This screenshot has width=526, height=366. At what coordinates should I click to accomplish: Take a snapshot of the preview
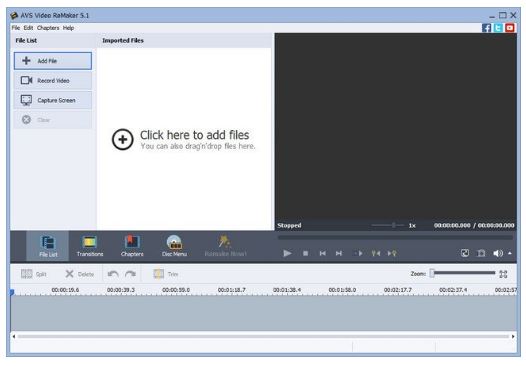tap(481, 253)
